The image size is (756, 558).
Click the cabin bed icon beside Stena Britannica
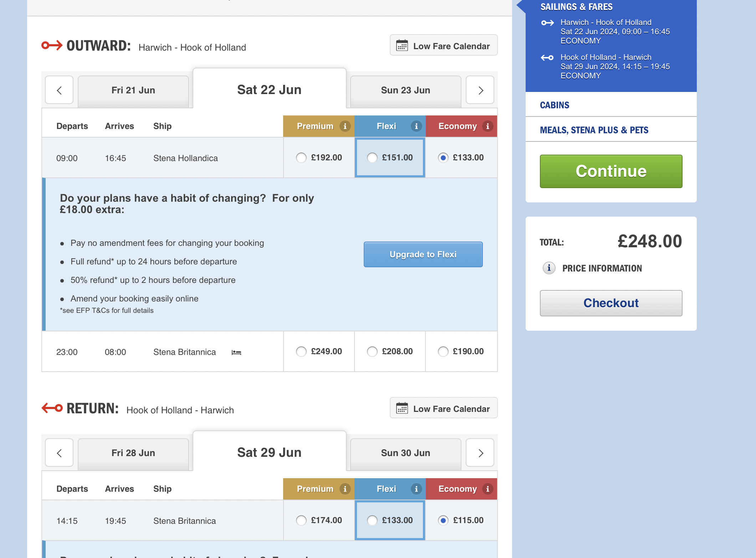click(236, 352)
